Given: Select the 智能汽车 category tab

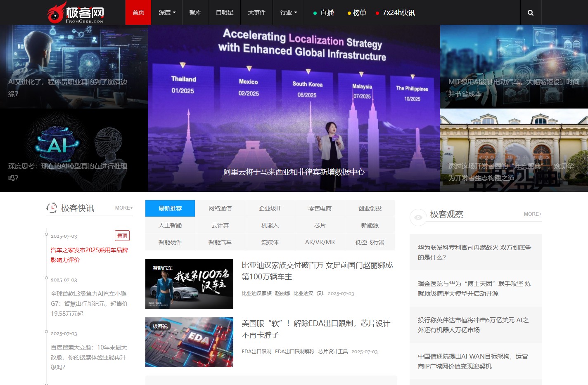Looking at the screenshot, I should click(220, 242).
